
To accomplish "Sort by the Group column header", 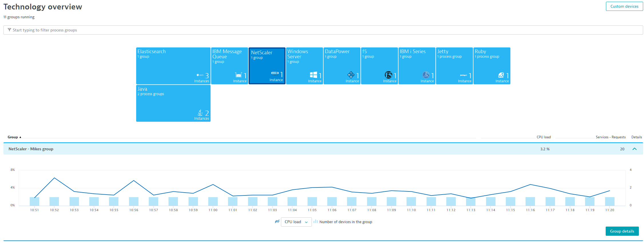I will tap(14, 137).
